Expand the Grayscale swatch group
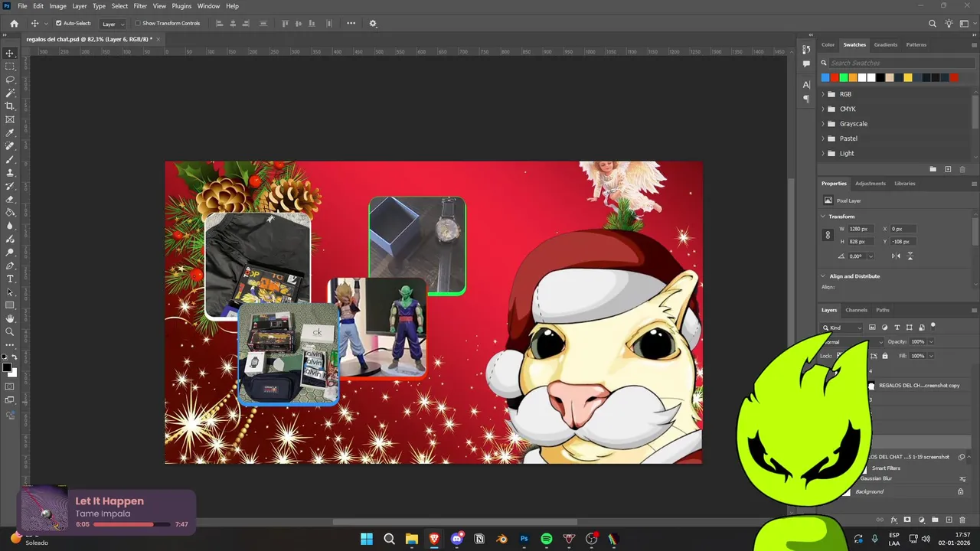The image size is (980, 551). pyautogui.click(x=823, y=124)
